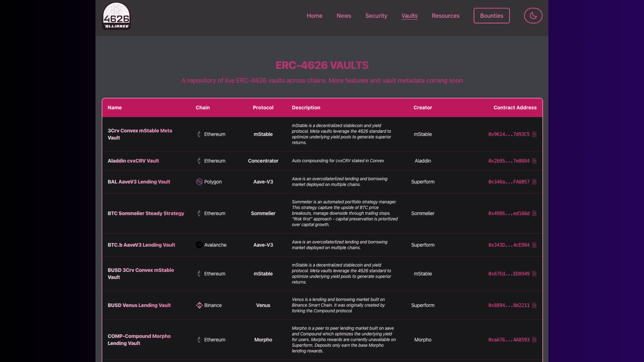The width and height of the screenshot is (644, 362).
Task: Copy address icon for 0x343D...4cE984
Action: 534,245
